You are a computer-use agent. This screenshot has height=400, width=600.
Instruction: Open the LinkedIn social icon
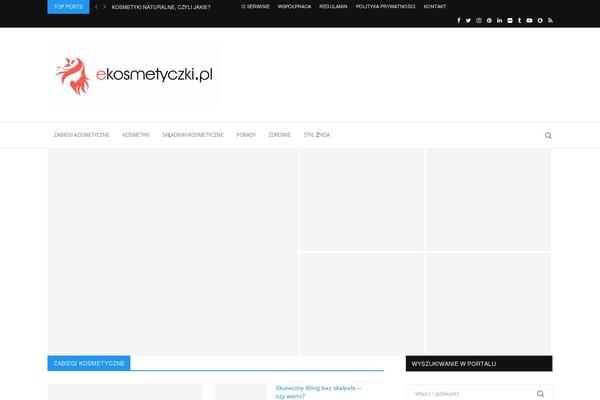coord(499,20)
